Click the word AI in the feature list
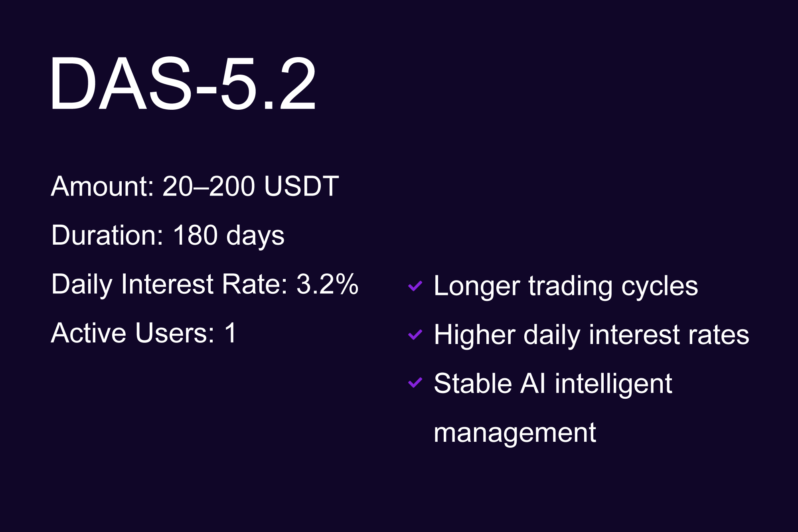 tap(533, 384)
